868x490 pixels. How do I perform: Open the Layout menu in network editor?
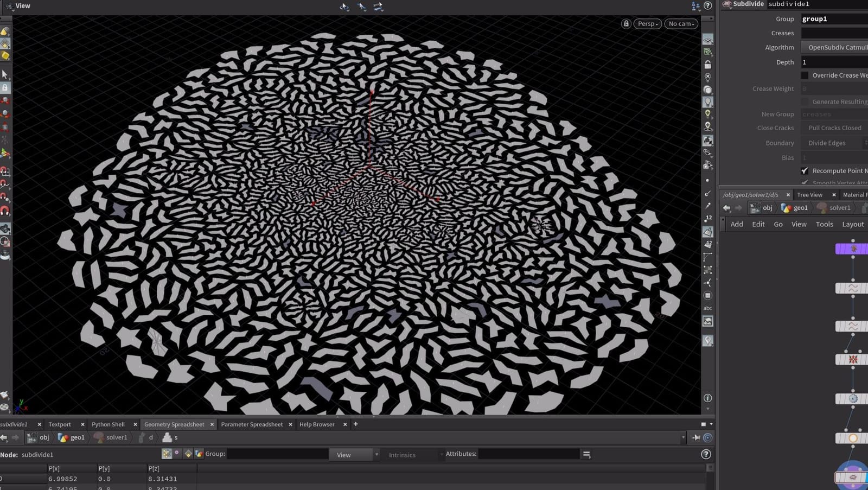click(853, 224)
